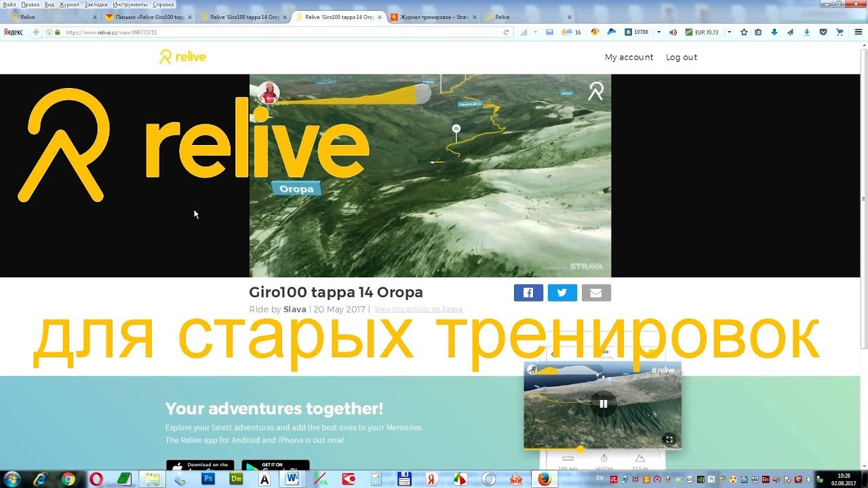Open the Правка menu
Viewport: 868px width, 488px height.
[30, 4]
